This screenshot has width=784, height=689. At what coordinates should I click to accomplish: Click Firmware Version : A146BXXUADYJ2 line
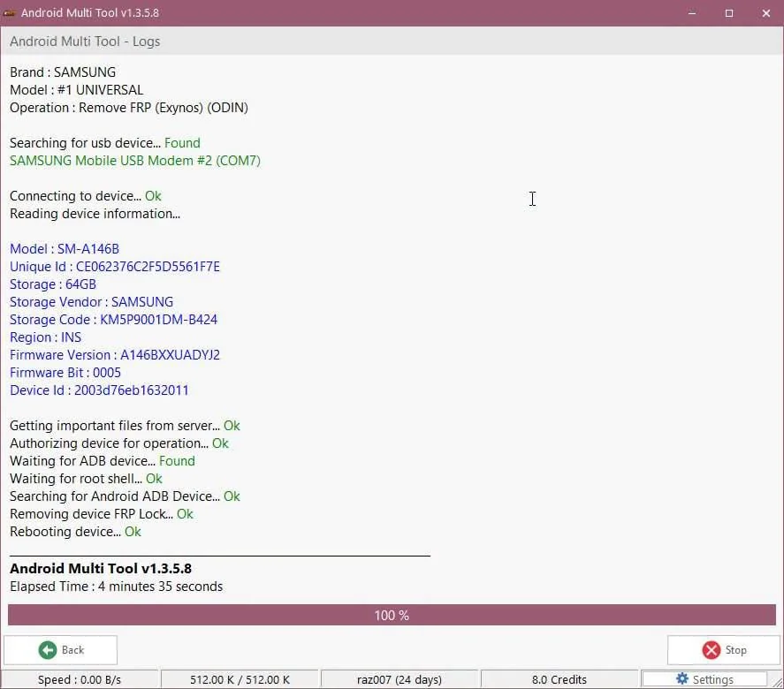(115, 355)
